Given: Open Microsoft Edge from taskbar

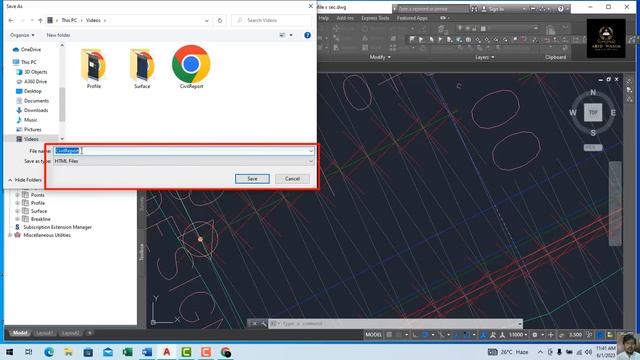Looking at the screenshot, I should [49, 352].
